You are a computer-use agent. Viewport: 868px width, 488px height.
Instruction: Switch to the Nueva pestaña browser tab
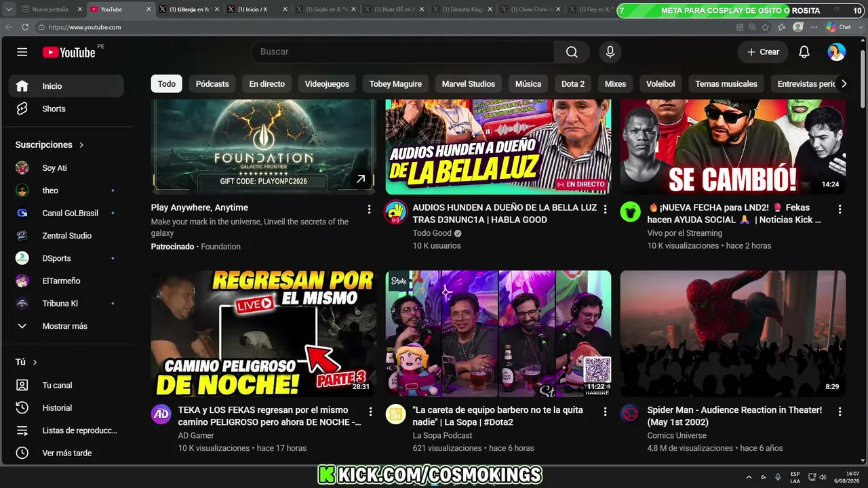[50, 9]
